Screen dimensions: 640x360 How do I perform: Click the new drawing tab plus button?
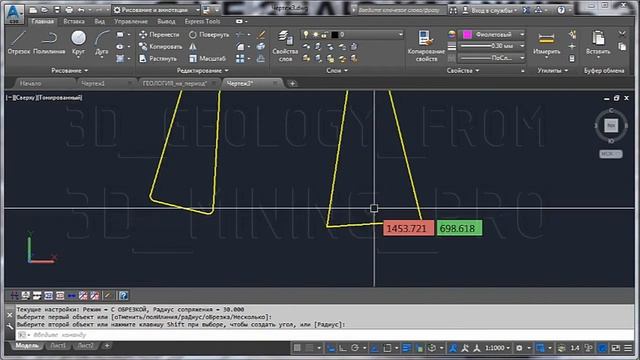click(292, 84)
